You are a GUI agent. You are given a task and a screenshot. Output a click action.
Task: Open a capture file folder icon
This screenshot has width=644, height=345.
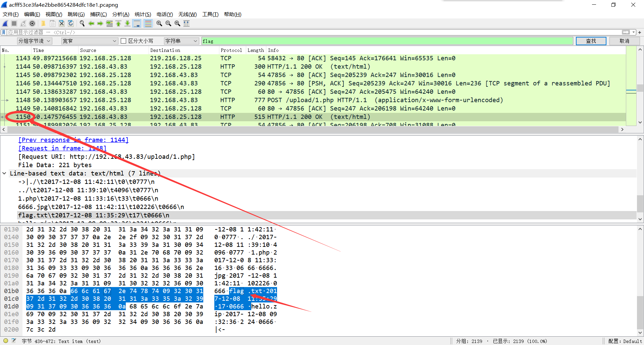(43, 23)
